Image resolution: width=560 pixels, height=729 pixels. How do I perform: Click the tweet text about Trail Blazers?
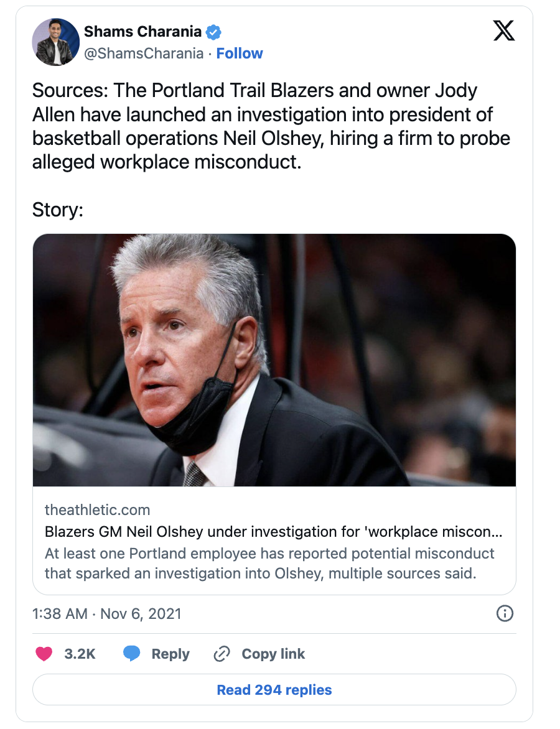click(271, 126)
